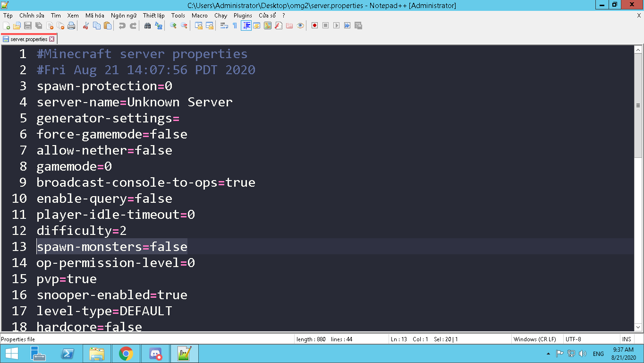
Task: Click the scrollbar up arrow in the editor
Action: pyautogui.click(x=638, y=50)
